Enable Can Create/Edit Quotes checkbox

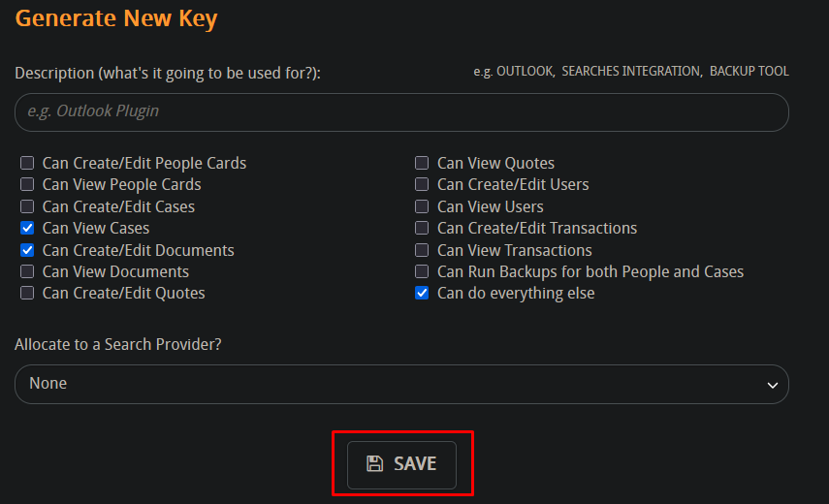(27, 293)
